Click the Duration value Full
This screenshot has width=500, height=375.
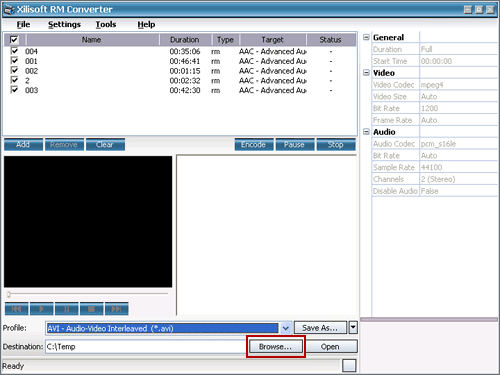459,49
